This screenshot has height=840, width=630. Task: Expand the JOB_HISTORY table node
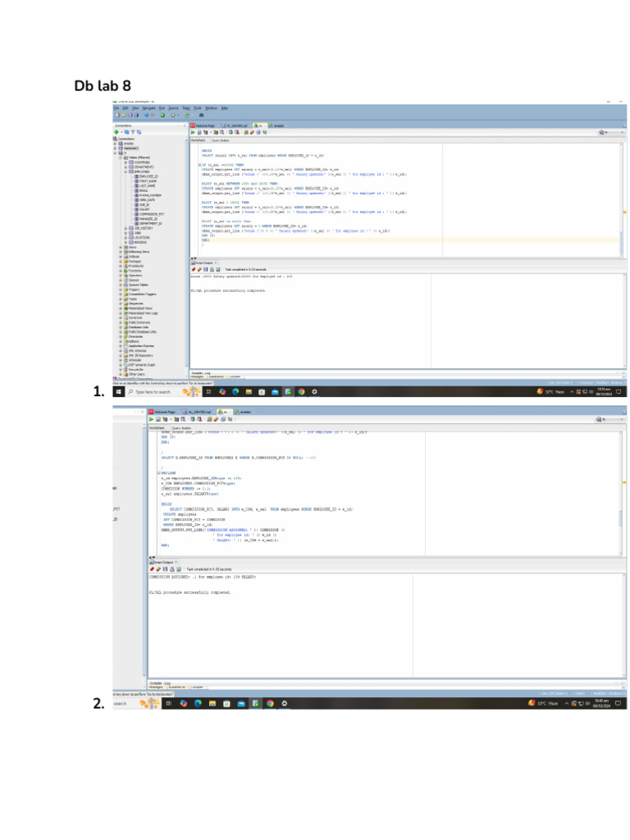point(126,227)
